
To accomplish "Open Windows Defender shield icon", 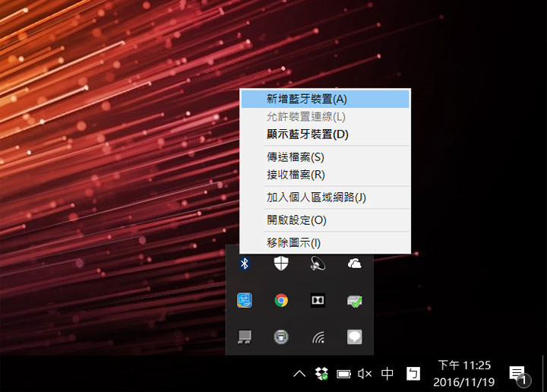I will tap(281, 264).
